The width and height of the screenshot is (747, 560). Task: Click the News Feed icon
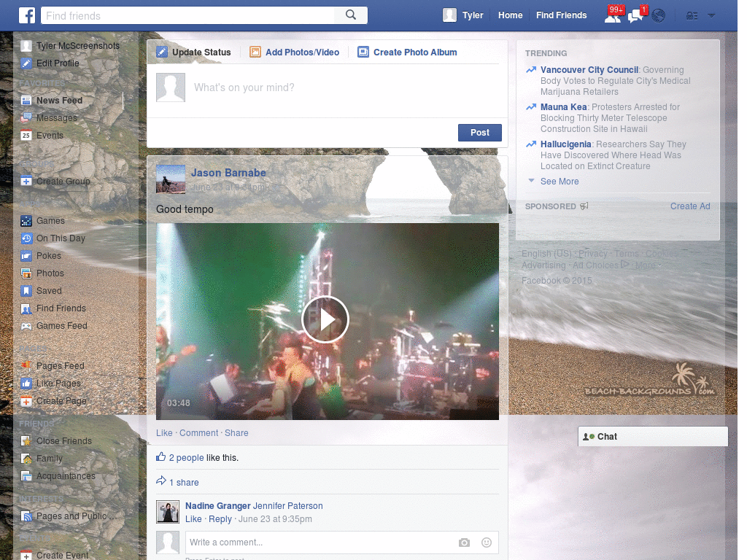[26, 101]
